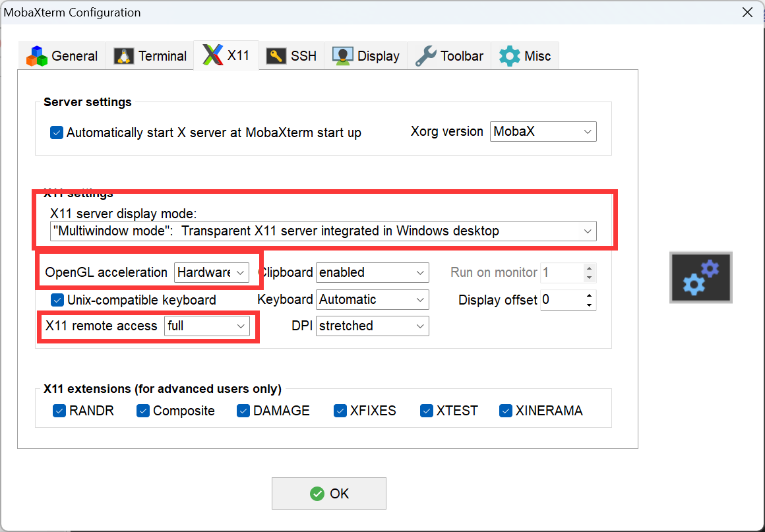
Task: Confirm settings with the OK button
Action: point(329,494)
